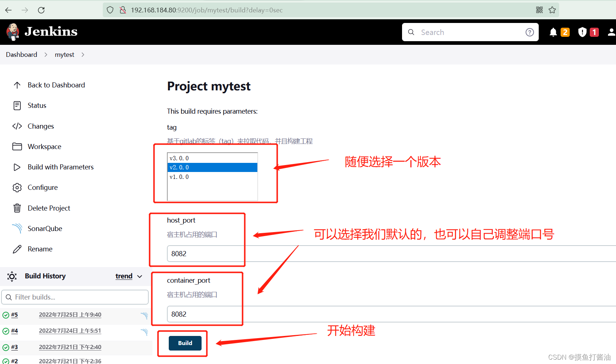Viewport: 616px width, 364px height.
Task: Click the Filter builds input
Action: pyautogui.click(x=75, y=297)
